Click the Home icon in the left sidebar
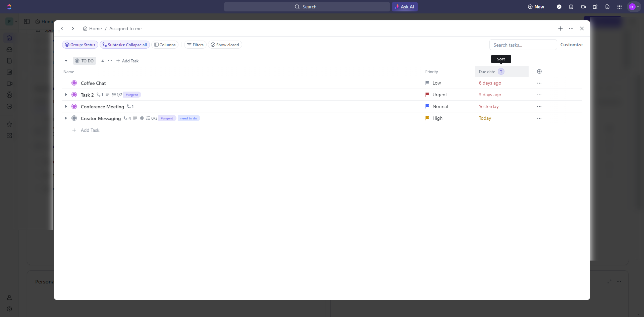This screenshot has height=317, width=644. 9,38
